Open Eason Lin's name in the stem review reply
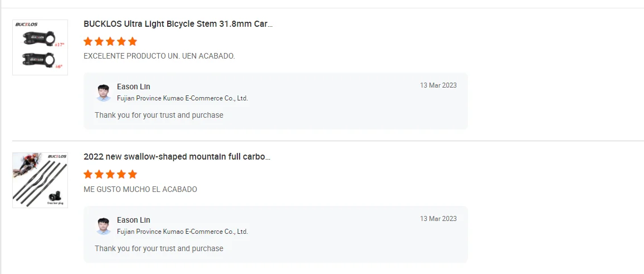Screen dimensions: 644x274 [134, 86]
